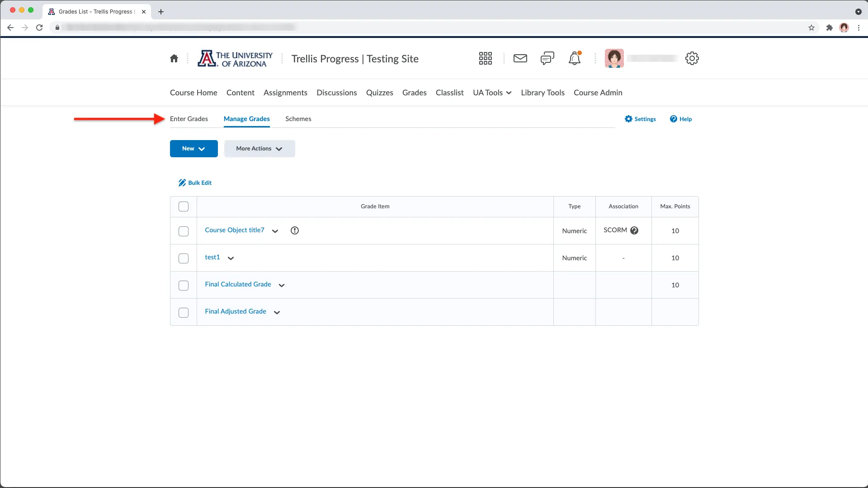The image size is (868, 488).
Task: Click the home icon in top navigation
Action: coord(174,58)
